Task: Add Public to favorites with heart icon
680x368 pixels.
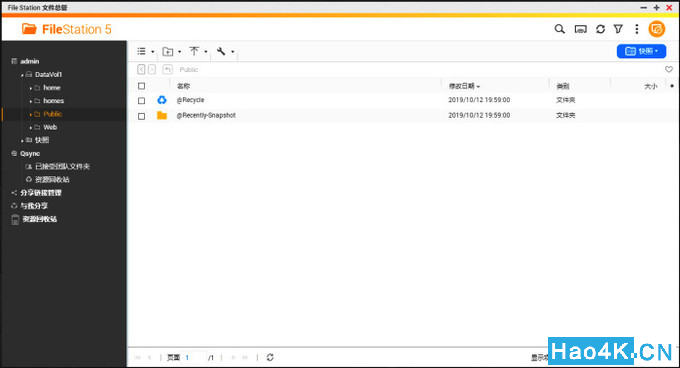Action: coord(669,69)
